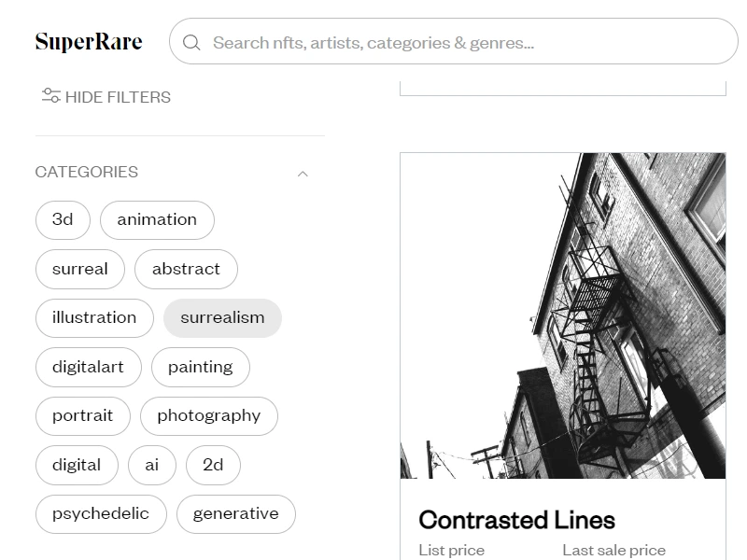Viewport: 747px width, 560px height.
Task: Open the Contrasted Lines artwork thumbnail
Action: pos(563,315)
